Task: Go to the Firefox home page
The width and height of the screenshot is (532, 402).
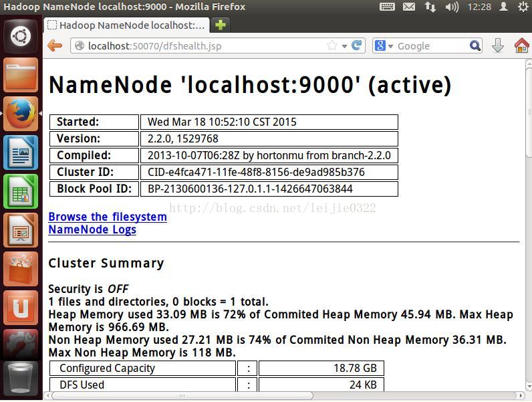Action: [x=522, y=45]
